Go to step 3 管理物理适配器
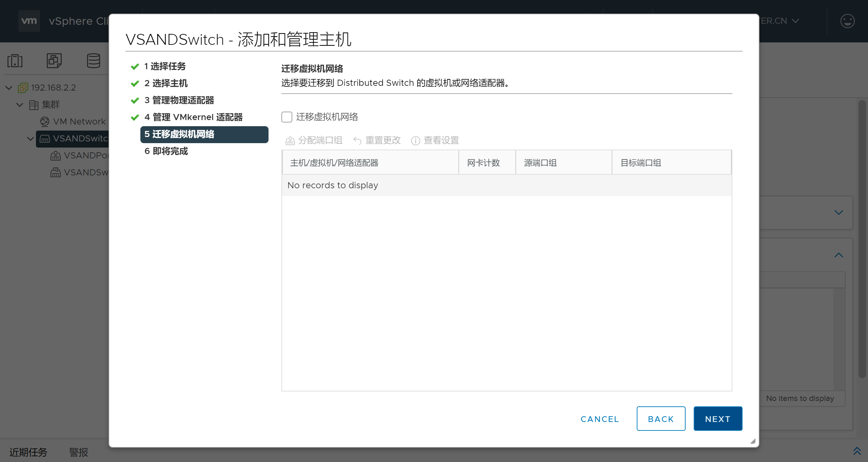 click(x=179, y=100)
